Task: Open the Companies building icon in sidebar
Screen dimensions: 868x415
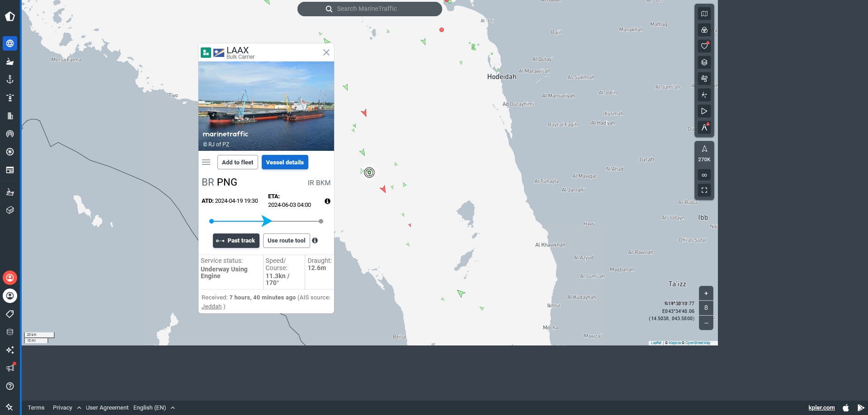Action: [10, 116]
